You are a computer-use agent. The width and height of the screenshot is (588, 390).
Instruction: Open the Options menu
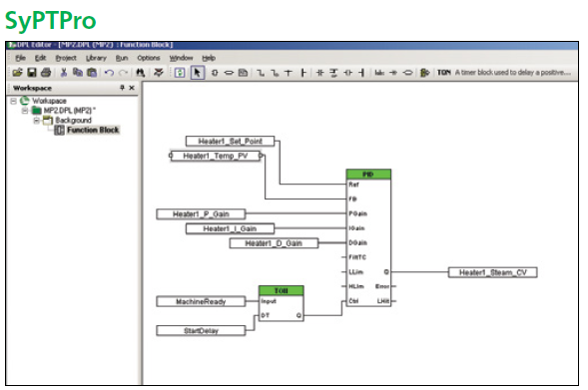pos(149,58)
